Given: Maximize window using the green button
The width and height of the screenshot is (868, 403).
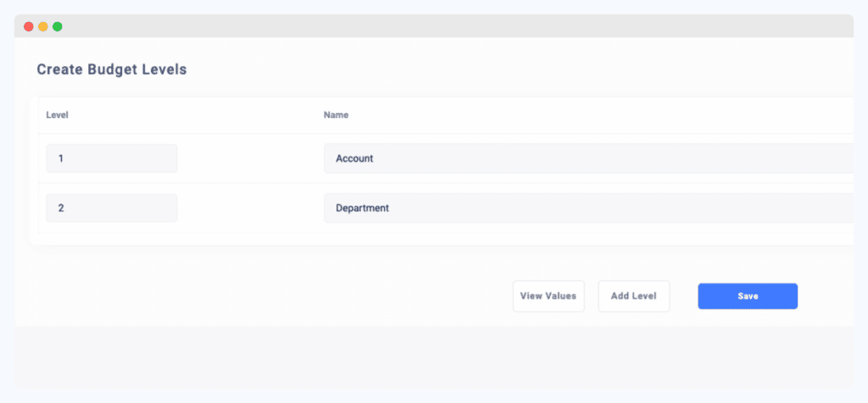Looking at the screenshot, I should [x=58, y=26].
